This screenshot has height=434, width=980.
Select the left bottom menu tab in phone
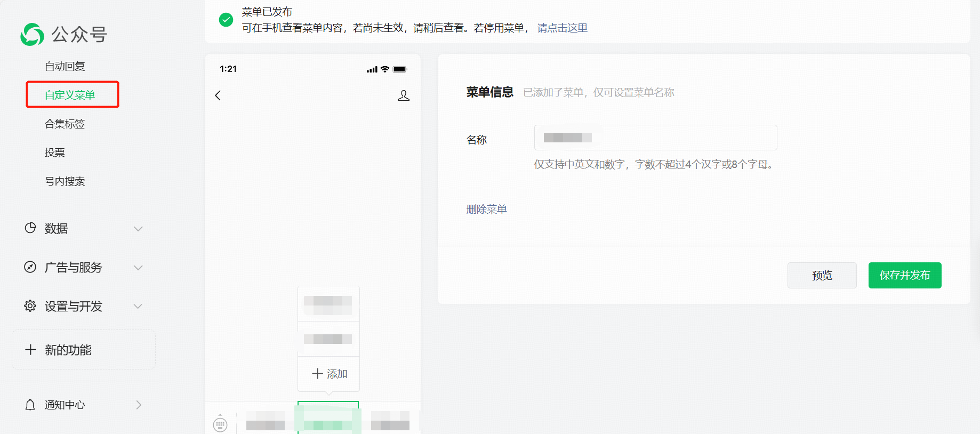(266, 419)
